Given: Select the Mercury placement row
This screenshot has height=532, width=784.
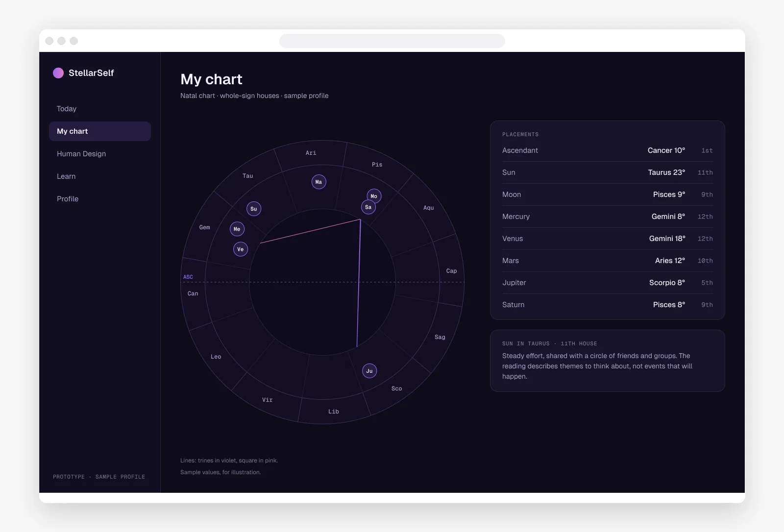Looking at the screenshot, I should coord(608,217).
